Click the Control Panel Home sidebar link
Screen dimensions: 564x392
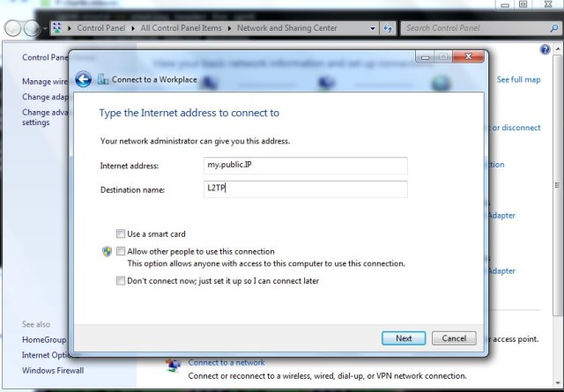[45, 57]
